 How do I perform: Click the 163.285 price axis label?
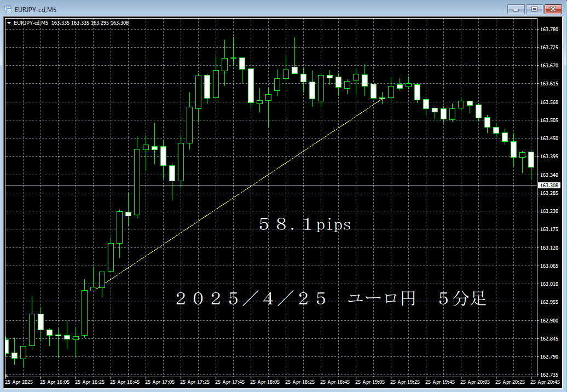click(x=549, y=193)
